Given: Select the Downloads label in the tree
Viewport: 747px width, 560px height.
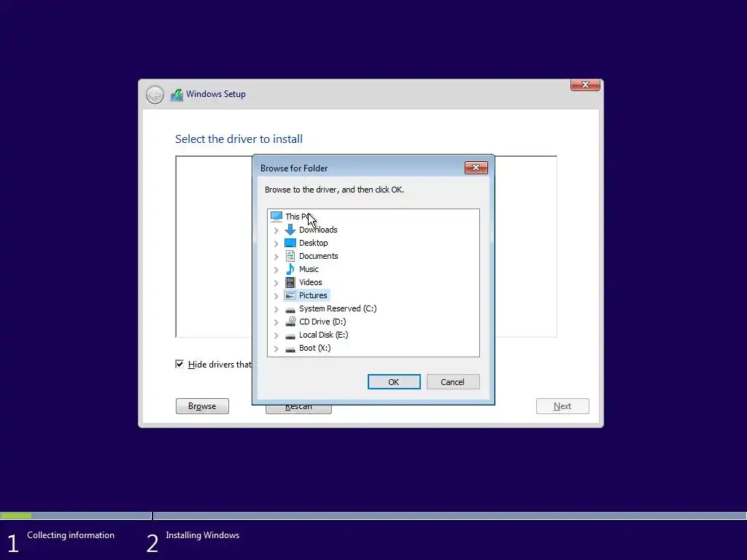Looking at the screenshot, I should pos(318,230).
